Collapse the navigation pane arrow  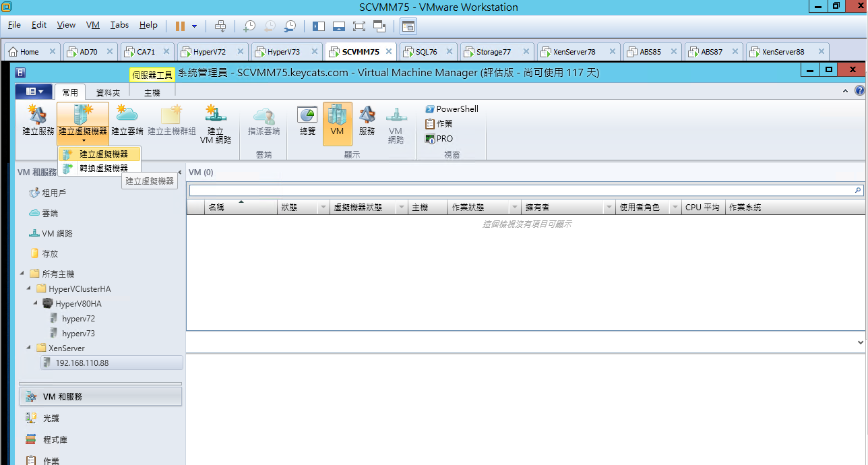pyautogui.click(x=179, y=173)
